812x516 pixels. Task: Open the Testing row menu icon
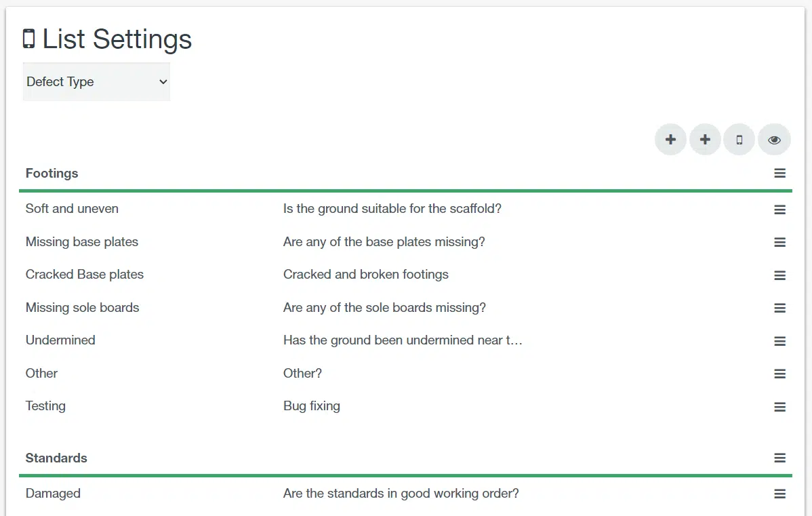[779, 407]
